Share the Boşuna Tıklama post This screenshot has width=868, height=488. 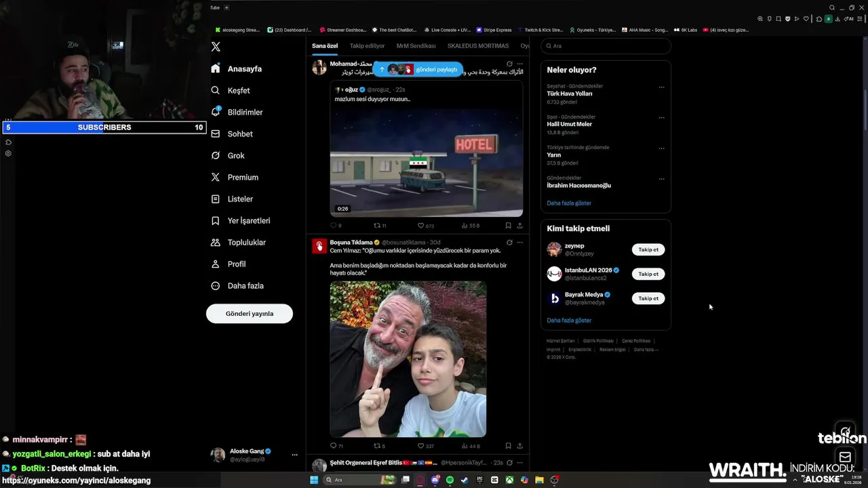520,446
